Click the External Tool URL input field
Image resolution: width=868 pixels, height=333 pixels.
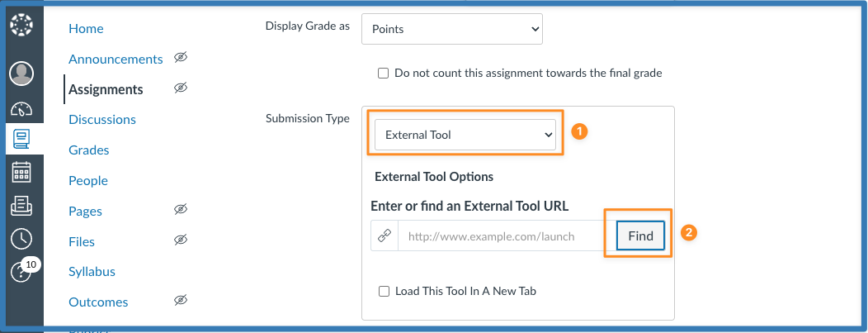click(x=507, y=236)
